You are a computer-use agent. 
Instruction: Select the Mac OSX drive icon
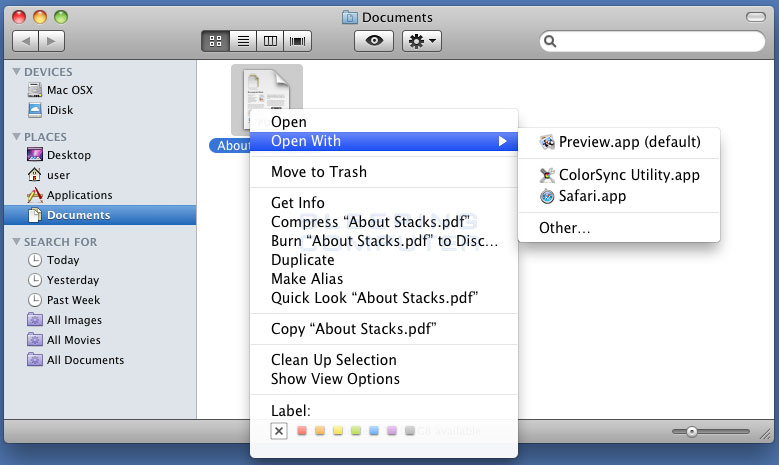click(35, 90)
